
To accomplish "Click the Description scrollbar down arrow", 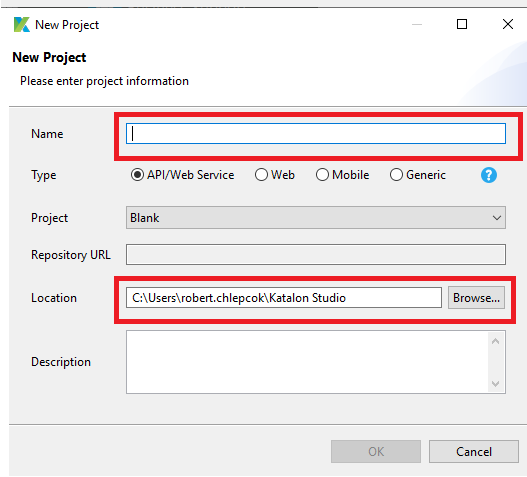I will coord(495,384).
